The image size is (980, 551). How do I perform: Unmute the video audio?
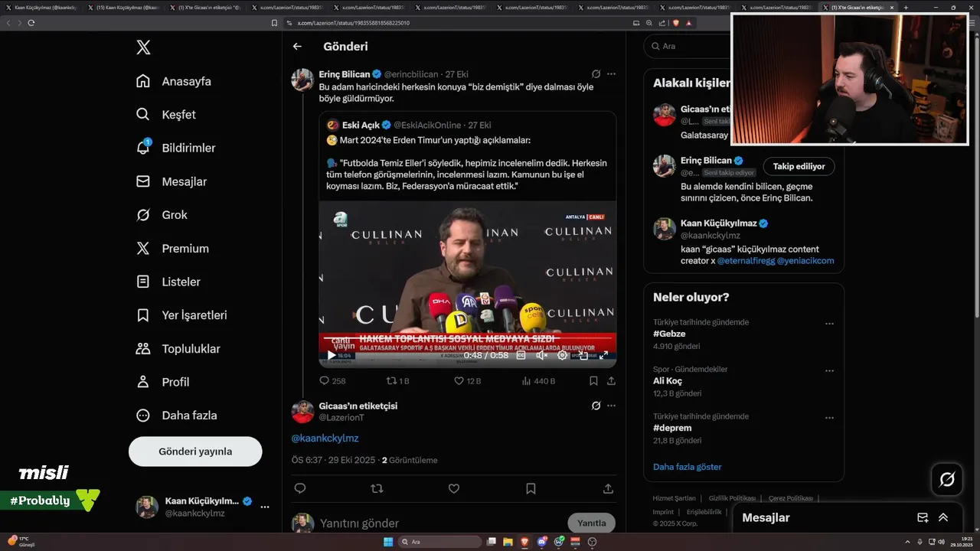pos(542,355)
